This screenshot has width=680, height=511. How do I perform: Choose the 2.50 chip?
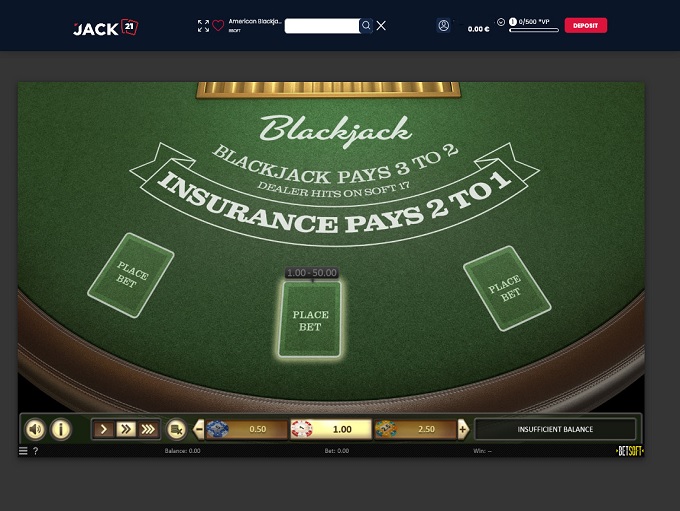[x=415, y=429]
